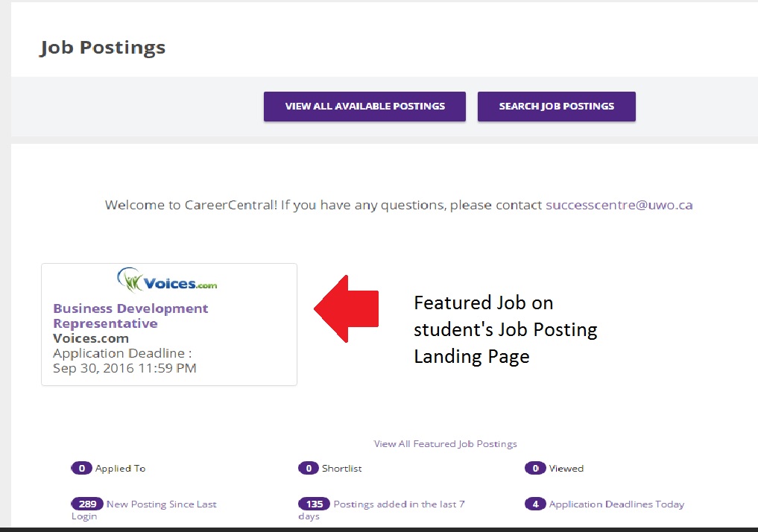Image resolution: width=758 pixels, height=532 pixels.
Task: Open the Applied To count badge
Action: [x=82, y=468]
